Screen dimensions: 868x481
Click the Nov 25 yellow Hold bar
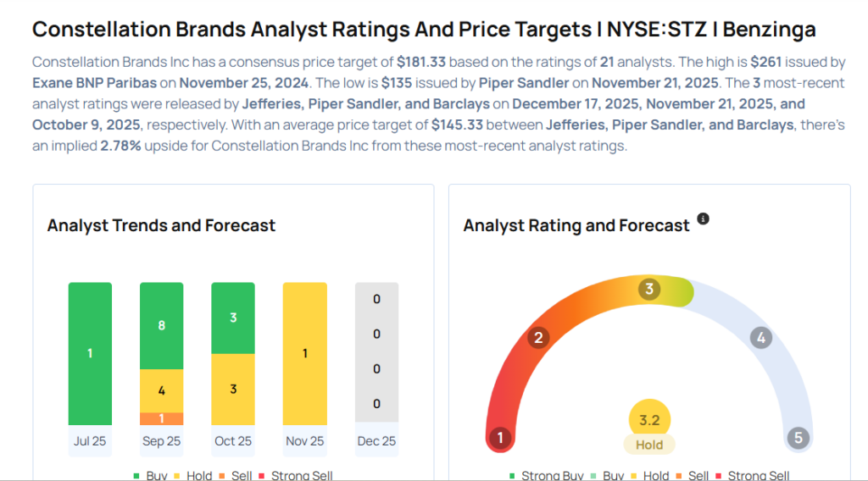[x=304, y=353]
